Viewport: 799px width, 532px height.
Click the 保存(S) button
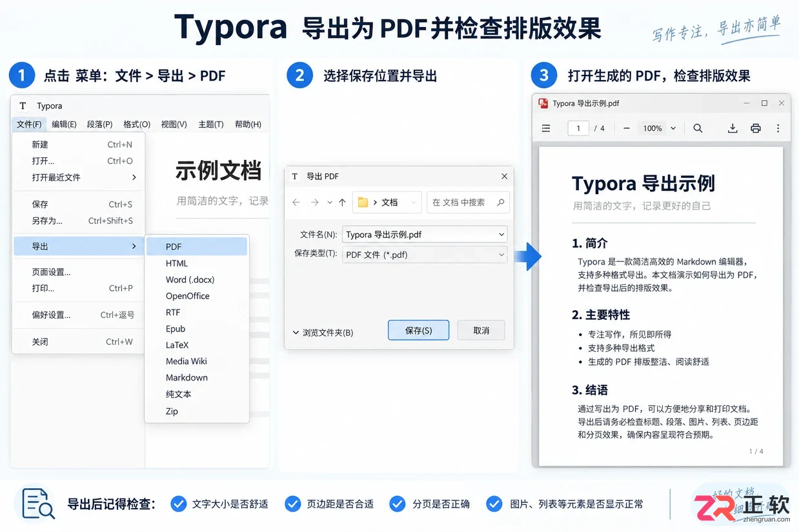coord(418,330)
